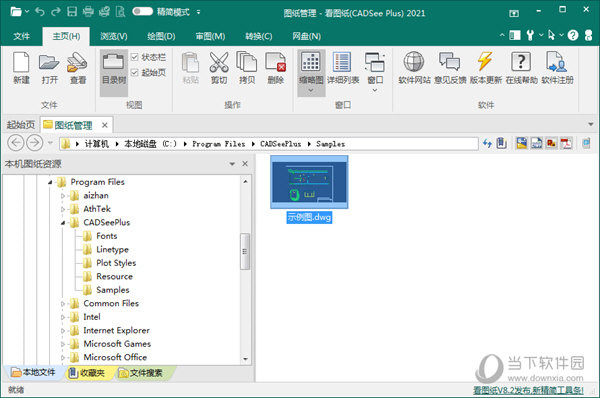Image resolution: width=600 pixels, height=398 pixels.
Task: Click the 删除 (Delete) icon
Action: [276, 68]
